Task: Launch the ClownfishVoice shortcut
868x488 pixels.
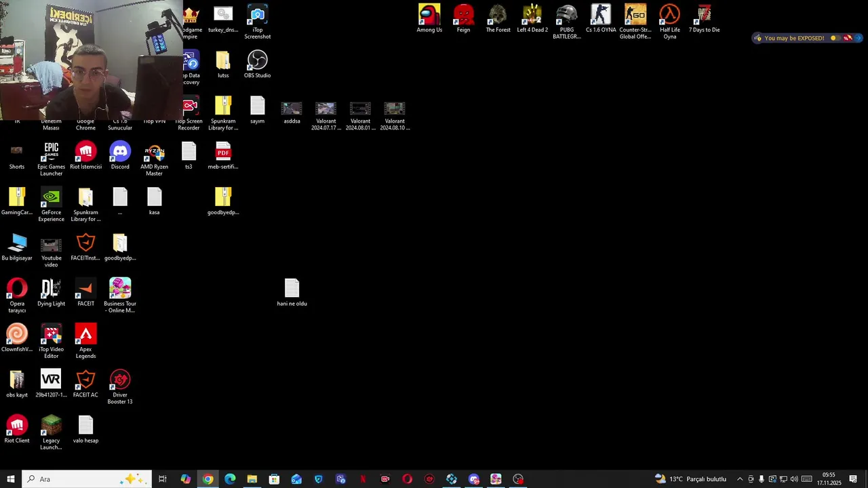Action: 17,338
